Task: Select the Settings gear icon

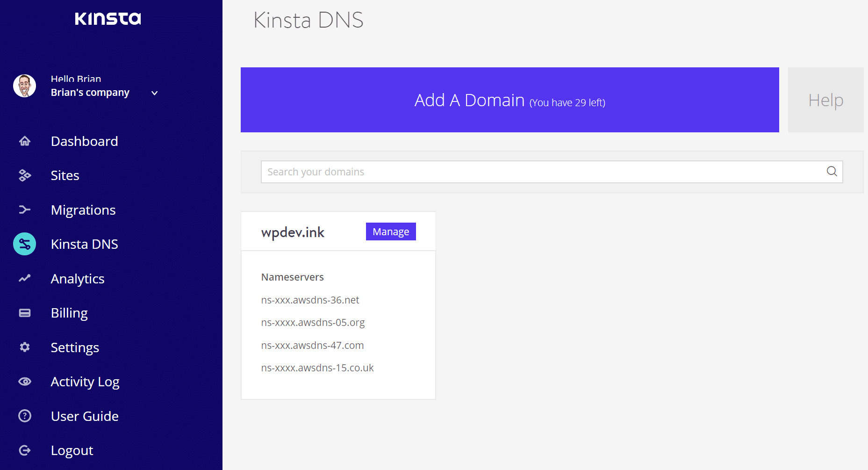Action: pos(24,347)
